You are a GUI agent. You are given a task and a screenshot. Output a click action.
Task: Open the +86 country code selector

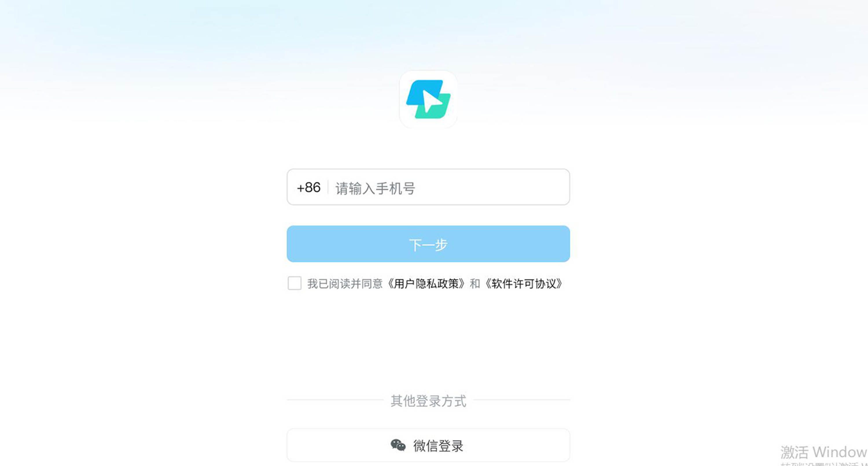[x=308, y=187]
